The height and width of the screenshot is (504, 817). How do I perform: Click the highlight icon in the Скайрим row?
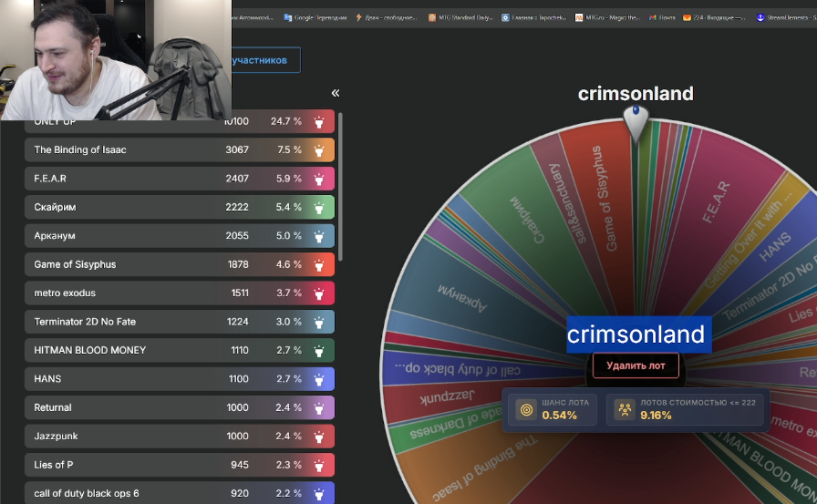point(319,208)
